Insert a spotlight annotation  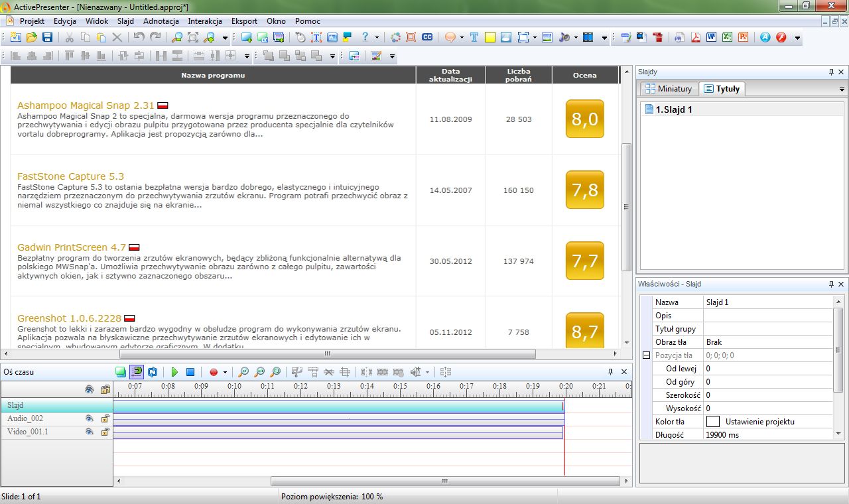(506, 38)
